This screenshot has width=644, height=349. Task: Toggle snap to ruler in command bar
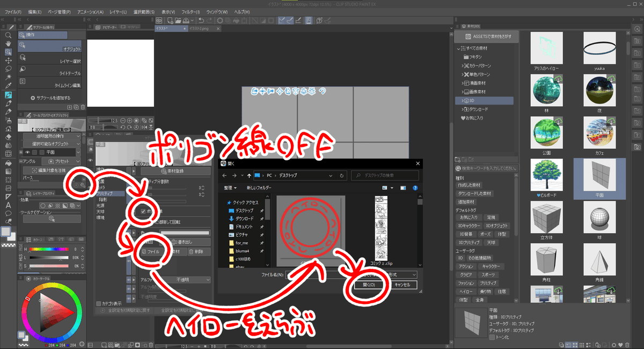(x=282, y=20)
